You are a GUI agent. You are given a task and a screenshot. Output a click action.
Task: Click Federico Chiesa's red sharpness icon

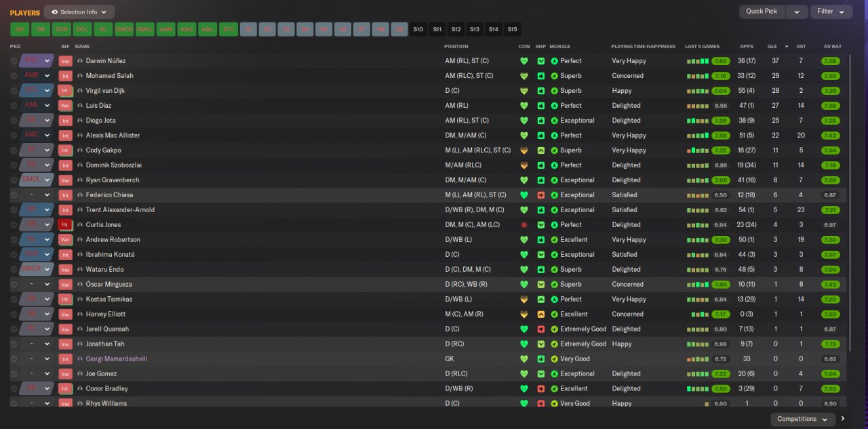(x=540, y=195)
